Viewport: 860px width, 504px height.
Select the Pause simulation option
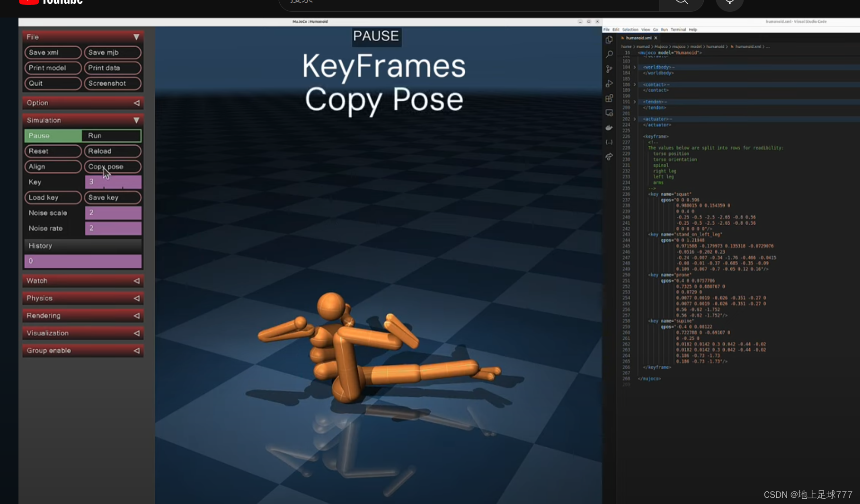(53, 136)
